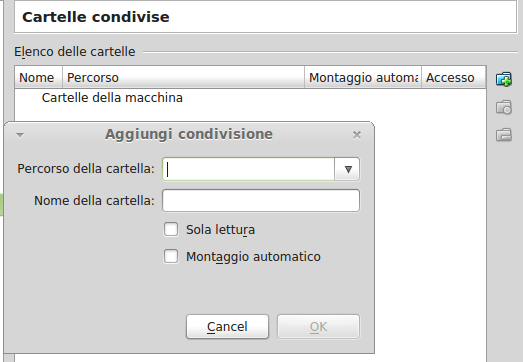Click the edit shared folder icon
The image size is (523, 362).
coord(504,107)
